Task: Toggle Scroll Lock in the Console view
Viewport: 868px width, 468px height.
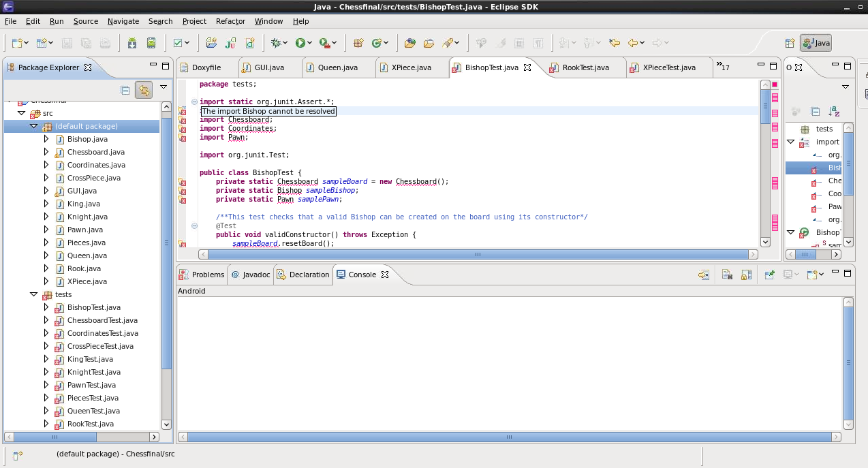Action: (x=746, y=274)
